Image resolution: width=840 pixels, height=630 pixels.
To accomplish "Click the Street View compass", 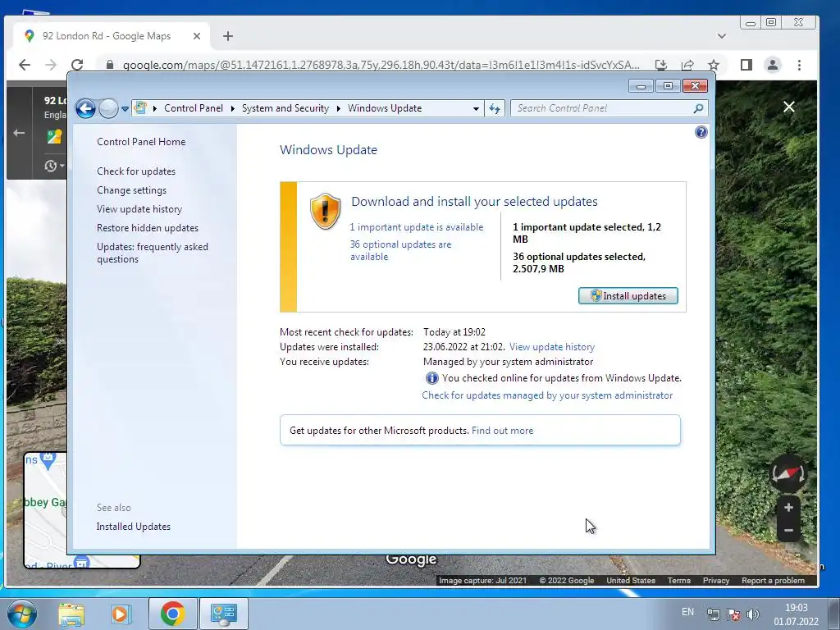I will coord(787,473).
